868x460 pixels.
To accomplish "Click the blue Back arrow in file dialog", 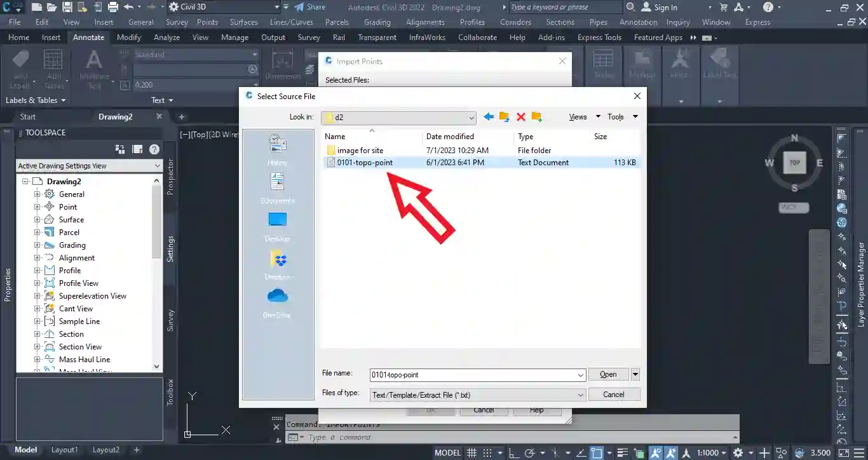I will coord(488,117).
